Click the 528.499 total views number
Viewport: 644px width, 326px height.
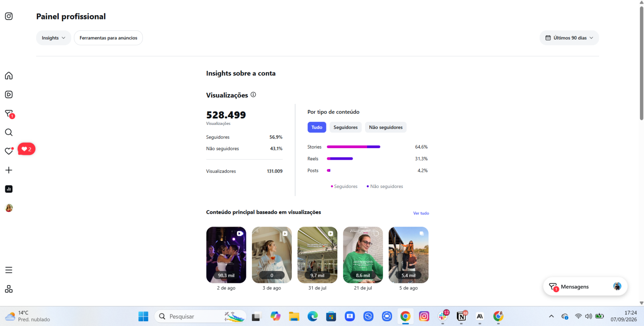pyautogui.click(x=226, y=115)
